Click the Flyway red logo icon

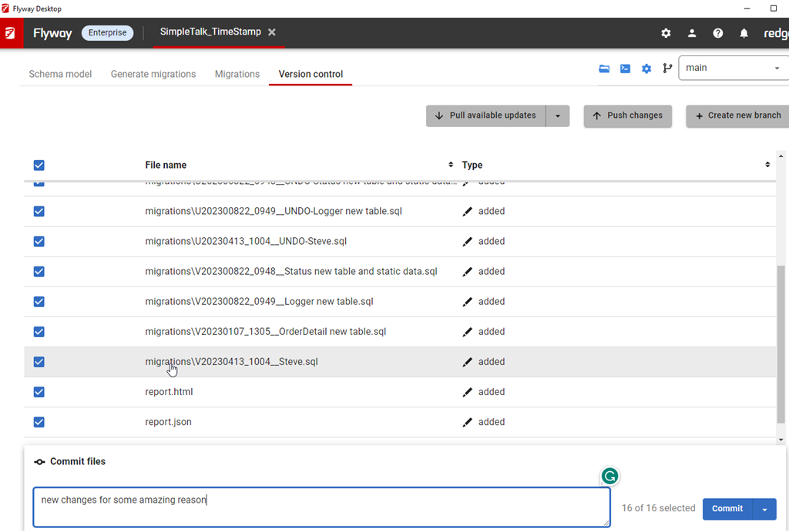click(x=12, y=33)
